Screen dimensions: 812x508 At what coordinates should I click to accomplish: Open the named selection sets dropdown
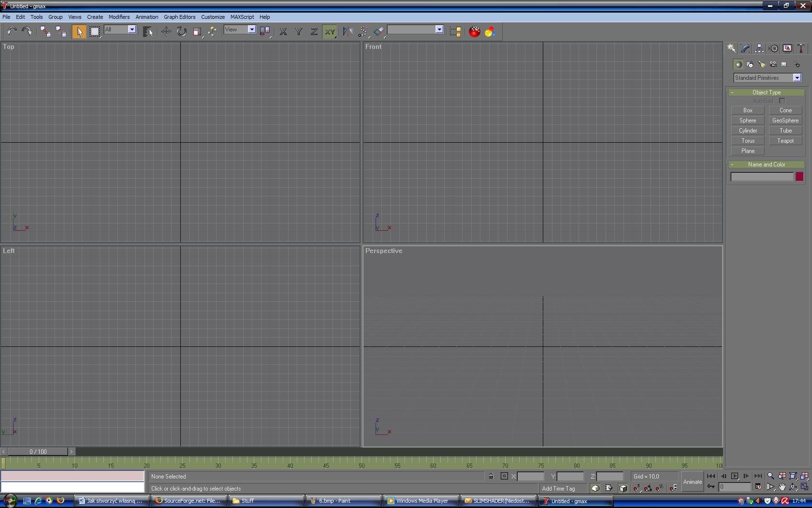coord(416,30)
